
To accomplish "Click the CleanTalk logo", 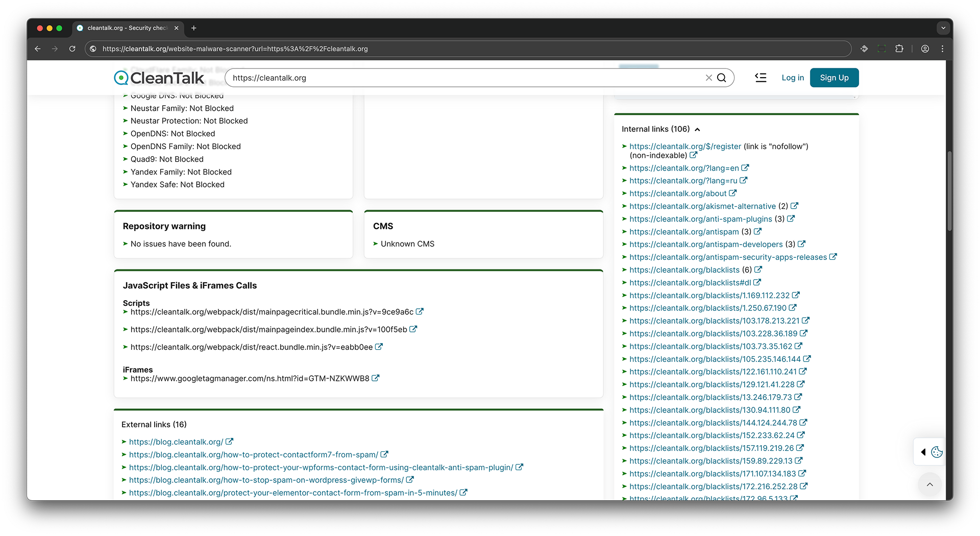I will pyautogui.click(x=159, y=78).
